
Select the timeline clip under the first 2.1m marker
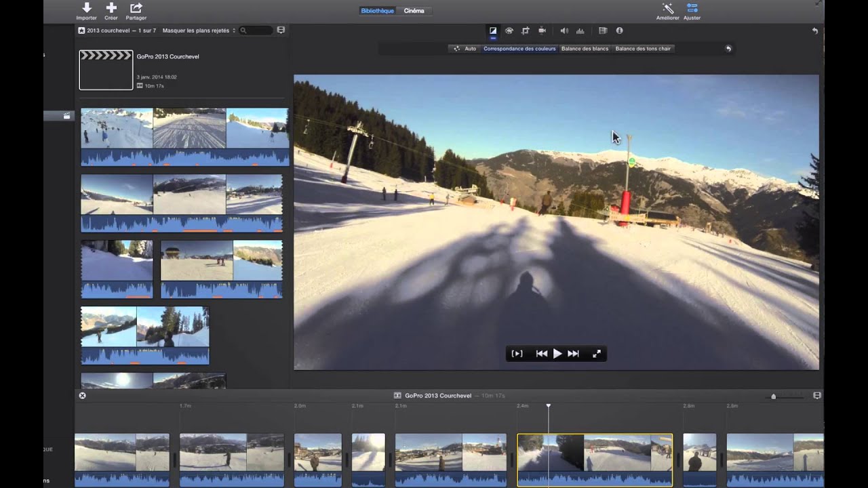(368, 460)
